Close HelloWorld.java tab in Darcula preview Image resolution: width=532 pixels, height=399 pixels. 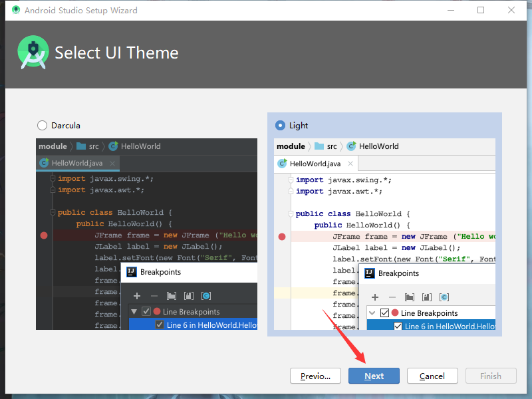click(x=112, y=163)
